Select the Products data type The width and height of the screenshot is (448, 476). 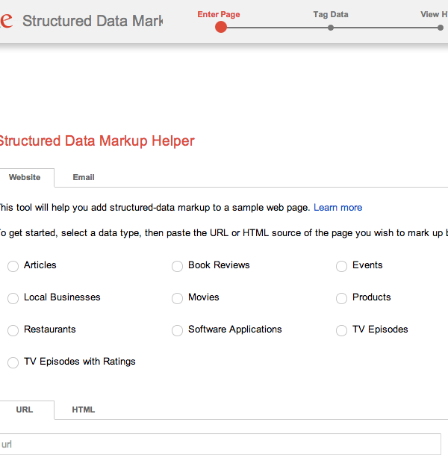[x=341, y=298]
